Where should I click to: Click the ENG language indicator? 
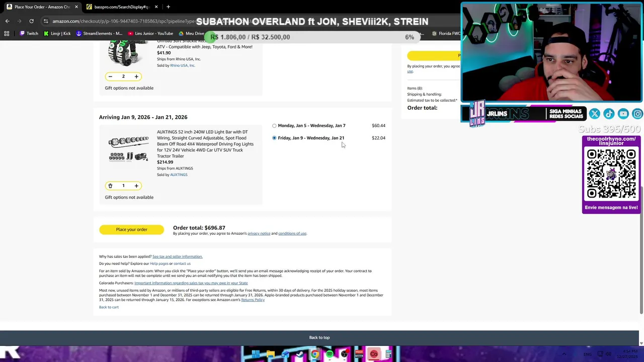pyautogui.click(x=588, y=354)
